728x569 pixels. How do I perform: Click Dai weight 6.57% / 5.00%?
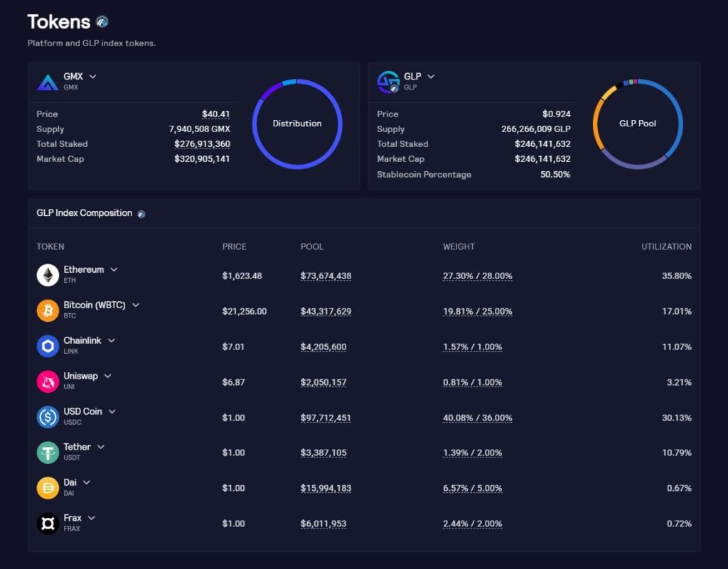pyautogui.click(x=473, y=488)
